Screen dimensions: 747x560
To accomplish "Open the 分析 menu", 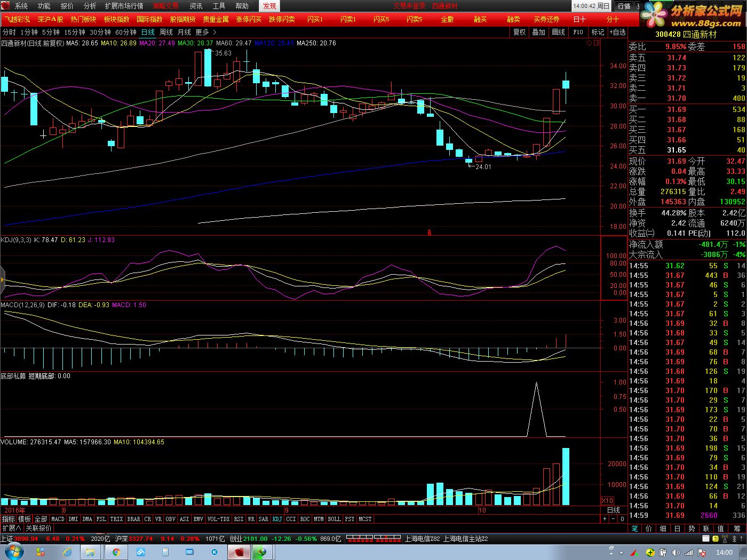I will point(90,6).
